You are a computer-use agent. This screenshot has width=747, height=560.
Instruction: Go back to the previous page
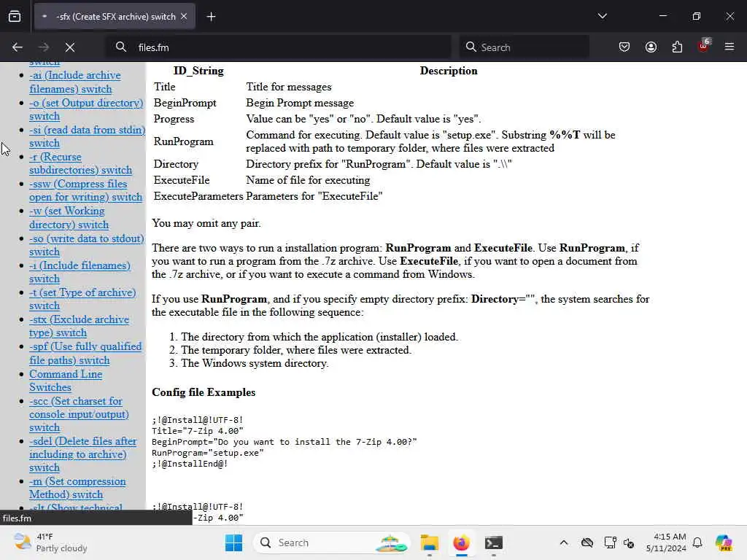coord(18,47)
